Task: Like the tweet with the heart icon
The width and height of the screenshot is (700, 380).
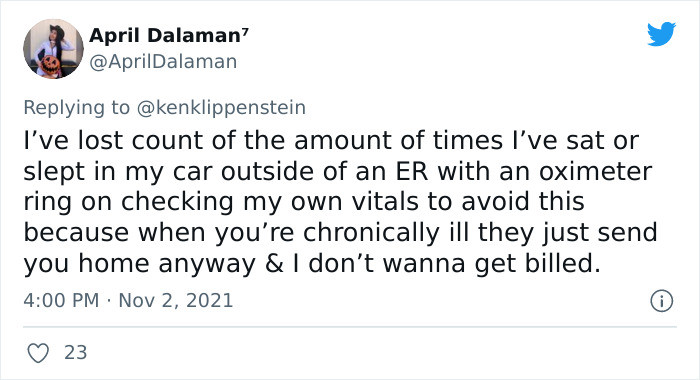Action: [38, 353]
